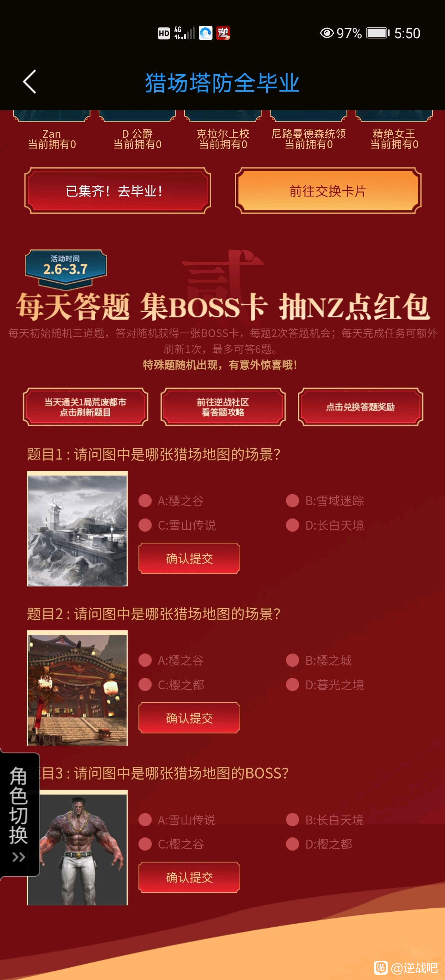Select answer A:樱之谷 for question 1
Screen dimensions: 445x980
[x=171, y=501]
